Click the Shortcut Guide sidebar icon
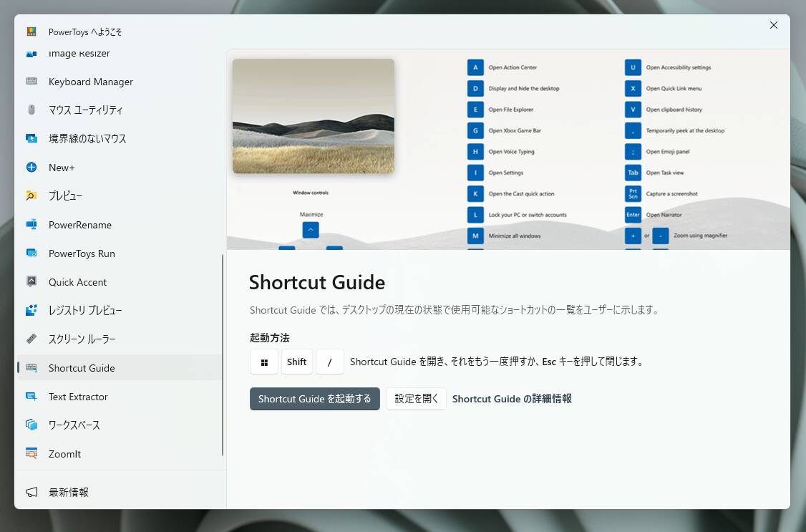The image size is (806, 532). click(x=31, y=367)
